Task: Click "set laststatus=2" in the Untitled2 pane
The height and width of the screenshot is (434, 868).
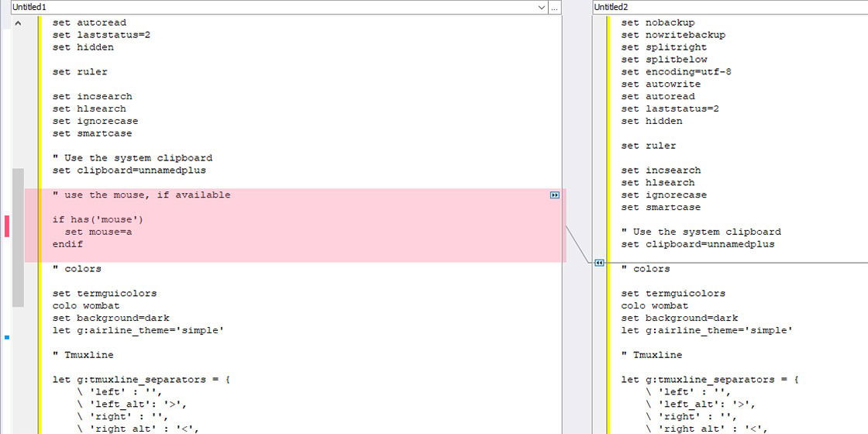Action: pos(670,108)
